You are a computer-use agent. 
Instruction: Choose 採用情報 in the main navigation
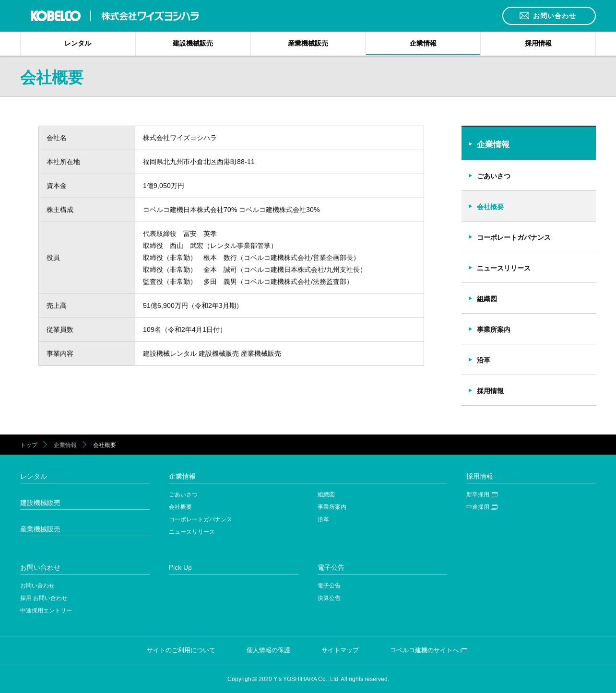[538, 44]
